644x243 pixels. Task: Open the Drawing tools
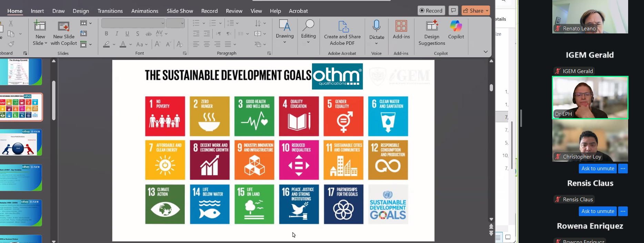285,32
